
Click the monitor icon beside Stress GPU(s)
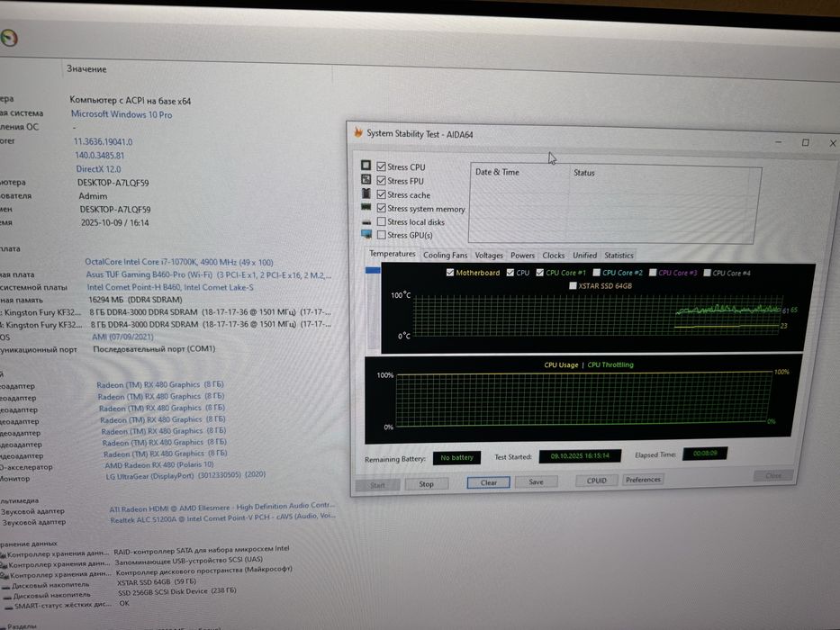tap(366, 234)
